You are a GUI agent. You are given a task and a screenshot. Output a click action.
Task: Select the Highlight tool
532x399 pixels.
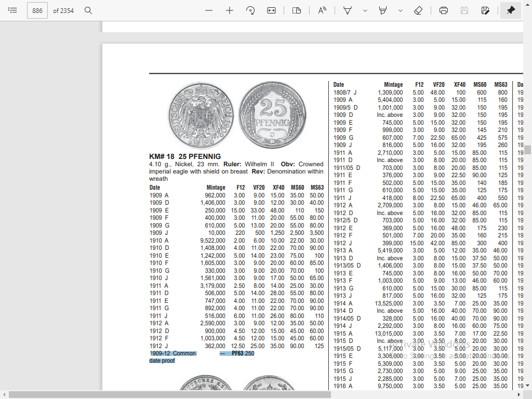point(383,10)
